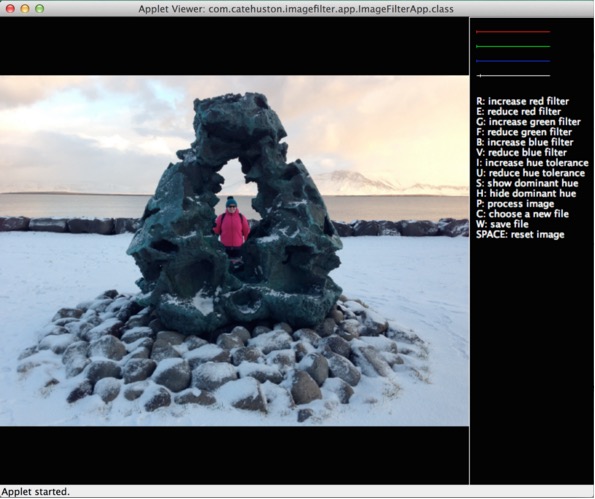Click 'I: increase hue tolerance' text
The image size is (595, 499).
point(532,163)
